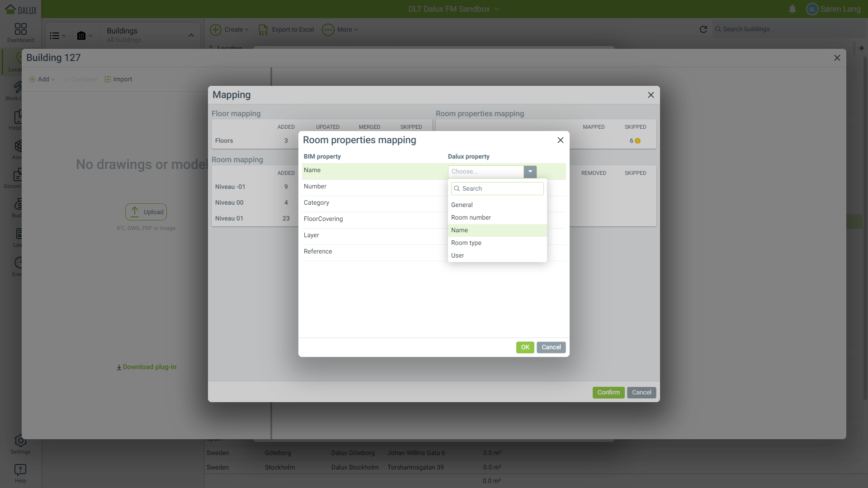868x488 pixels.
Task: Collapse the Buildings selector chevron
Action: pos(191,35)
